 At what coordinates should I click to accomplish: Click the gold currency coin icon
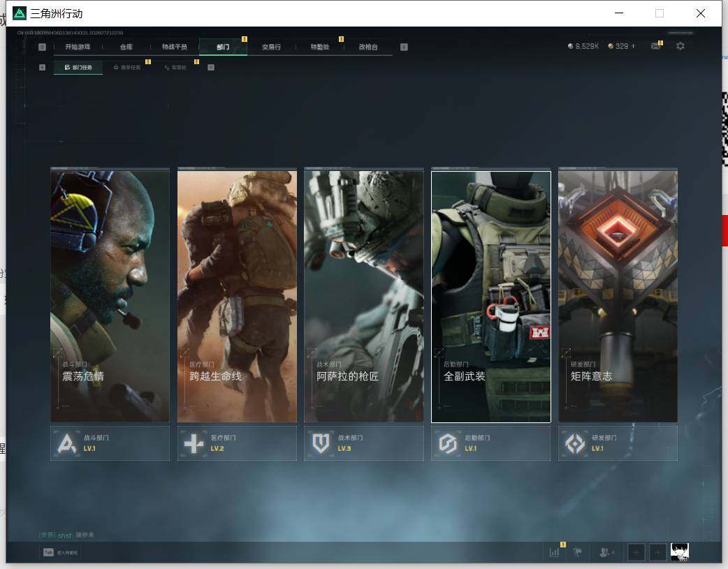coord(611,46)
